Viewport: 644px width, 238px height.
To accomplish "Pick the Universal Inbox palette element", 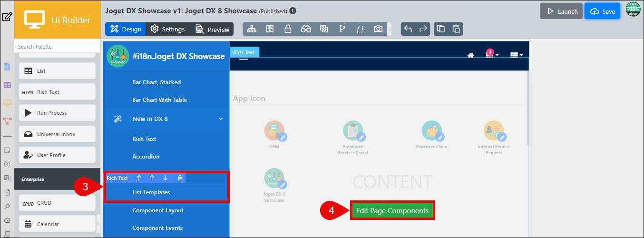I will pyautogui.click(x=57, y=134).
